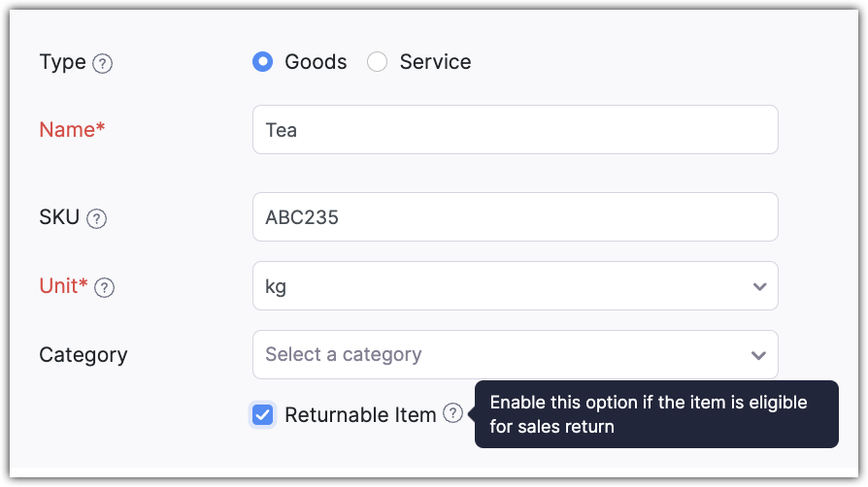
Task: Click the Name field containing Tea
Action: coord(515,130)
